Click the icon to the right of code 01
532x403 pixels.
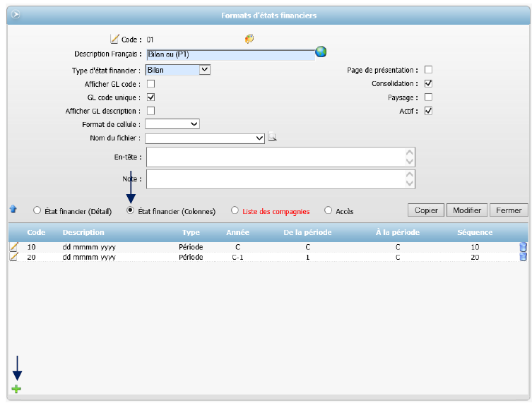[249, 40]
